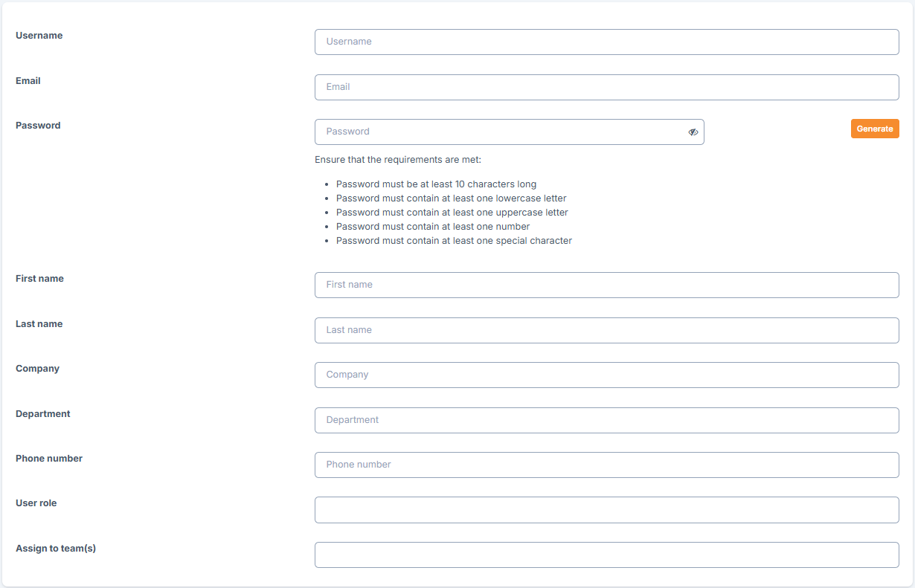Click the bold User role label

pos(36,503)
